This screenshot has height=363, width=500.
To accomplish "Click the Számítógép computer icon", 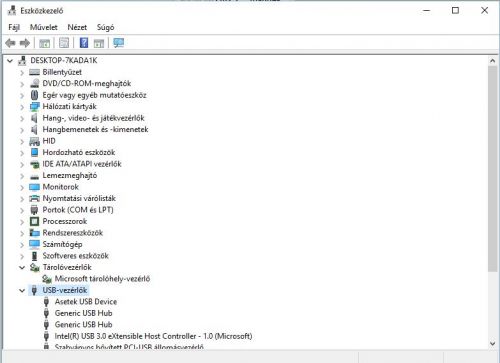I will (34, 244).
